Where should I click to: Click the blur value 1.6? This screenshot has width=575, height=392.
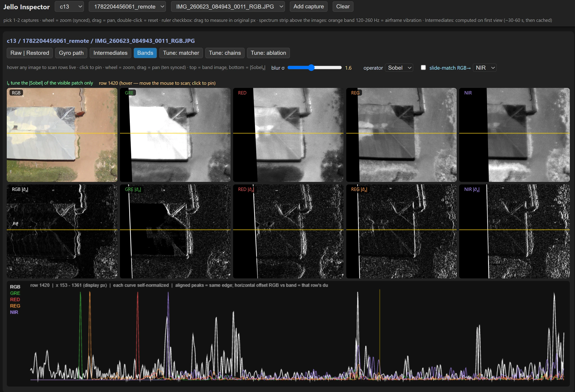pyautogui.click(x=348, y=68)
